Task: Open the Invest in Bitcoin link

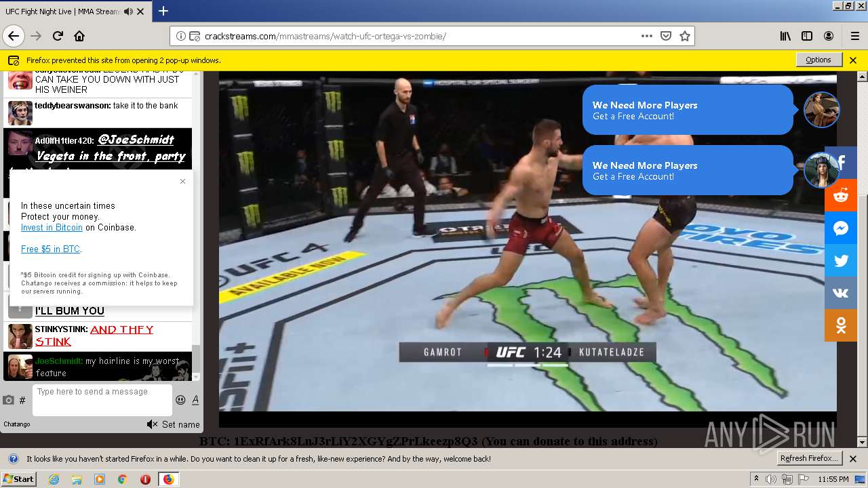Action: point(52,228)
